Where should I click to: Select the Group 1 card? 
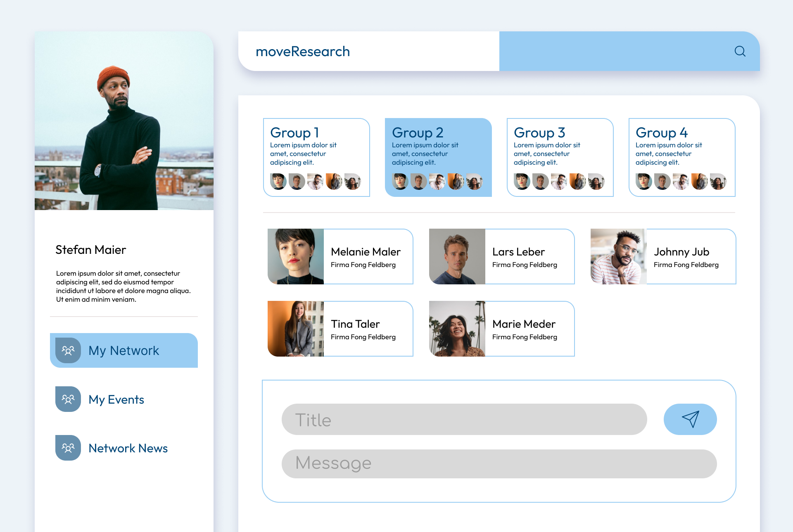tap(316, 157)
